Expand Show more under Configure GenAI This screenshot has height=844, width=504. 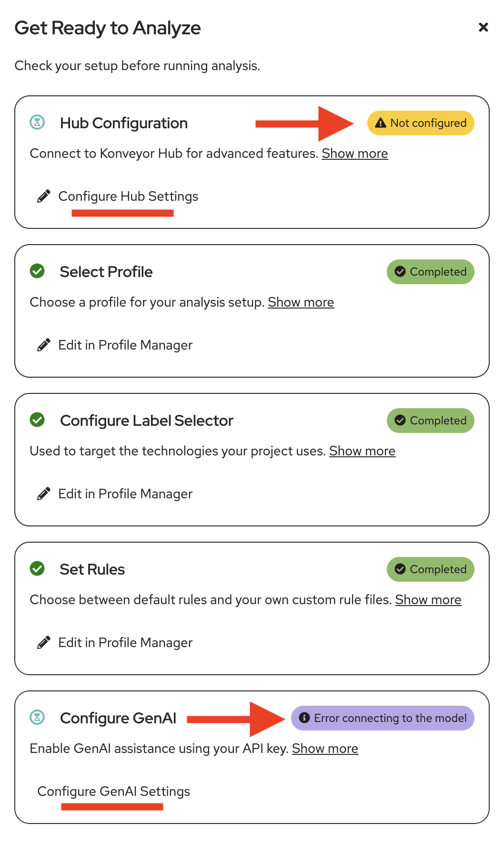coord(325,749)
